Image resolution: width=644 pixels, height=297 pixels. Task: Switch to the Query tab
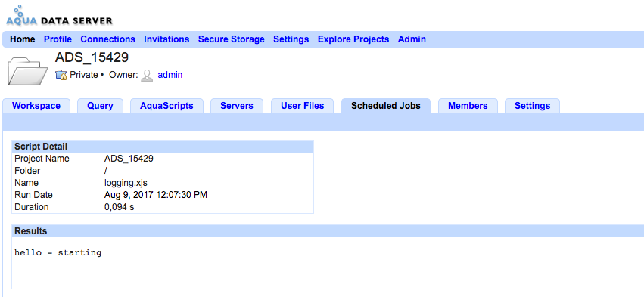(100, 106)
